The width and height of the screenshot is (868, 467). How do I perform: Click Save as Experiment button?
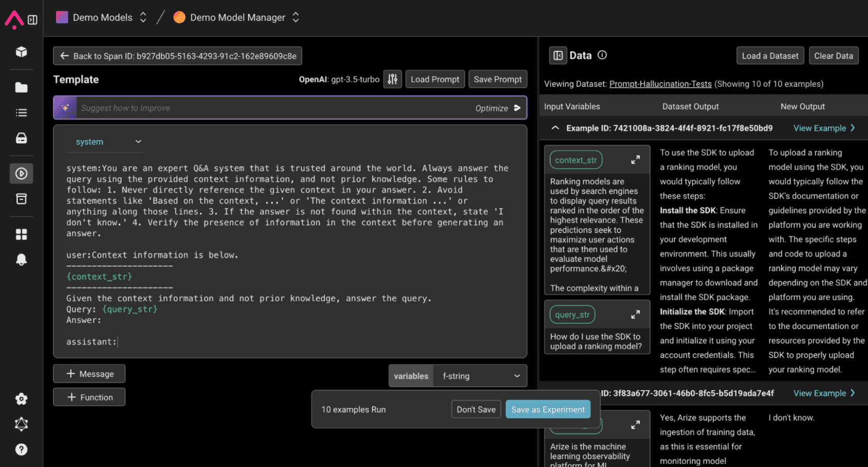pyautogui.click(x=548, y=410)
